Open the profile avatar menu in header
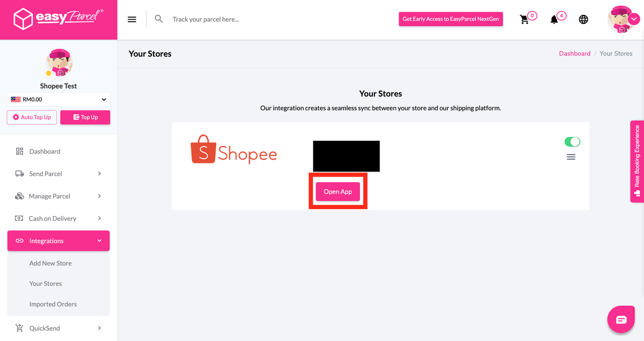Viewport: 644px width, 341px height. coord(623,19)
